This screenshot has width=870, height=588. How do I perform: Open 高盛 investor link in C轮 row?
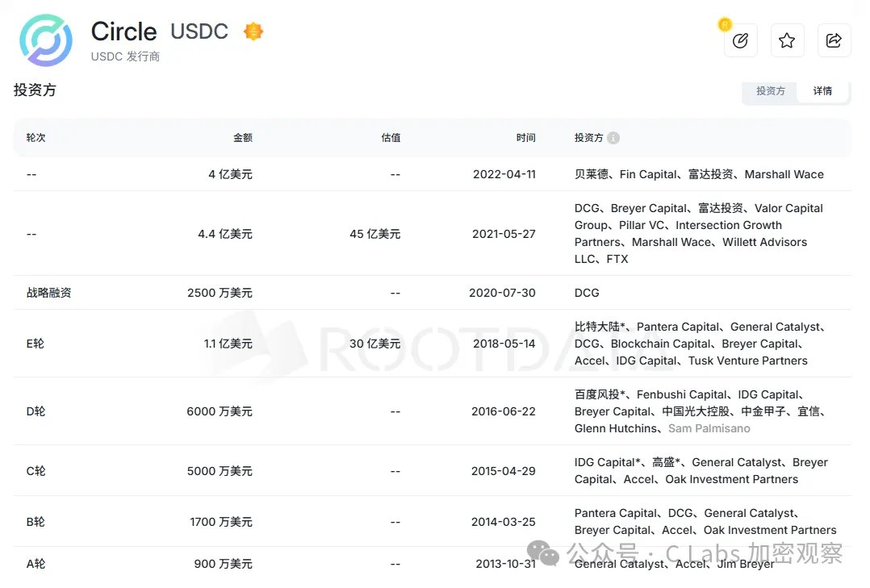tap(667, 463)
